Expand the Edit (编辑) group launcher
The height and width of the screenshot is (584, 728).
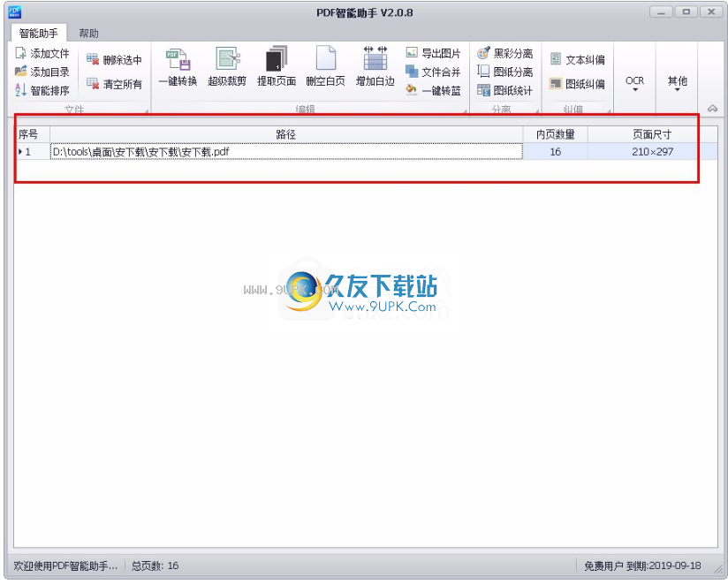pos(465,111)
